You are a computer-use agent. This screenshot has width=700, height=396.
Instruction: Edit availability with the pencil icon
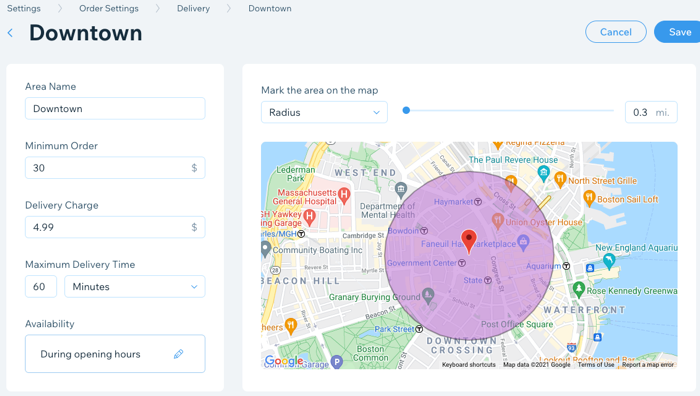click(179, 354)
